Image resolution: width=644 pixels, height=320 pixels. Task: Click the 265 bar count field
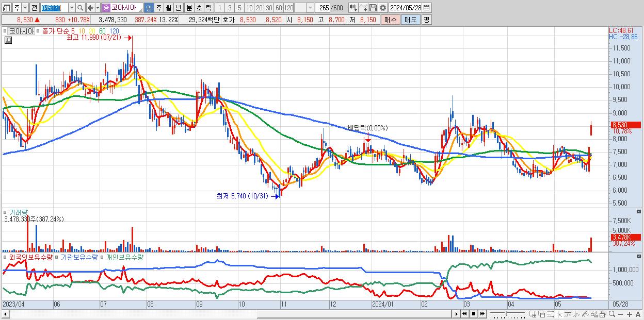323,8
